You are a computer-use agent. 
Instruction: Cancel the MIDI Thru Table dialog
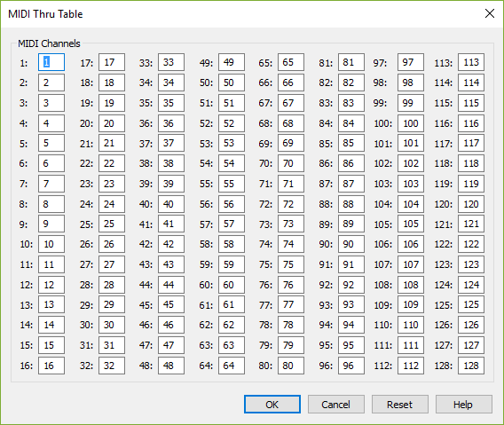coord(336,404)
